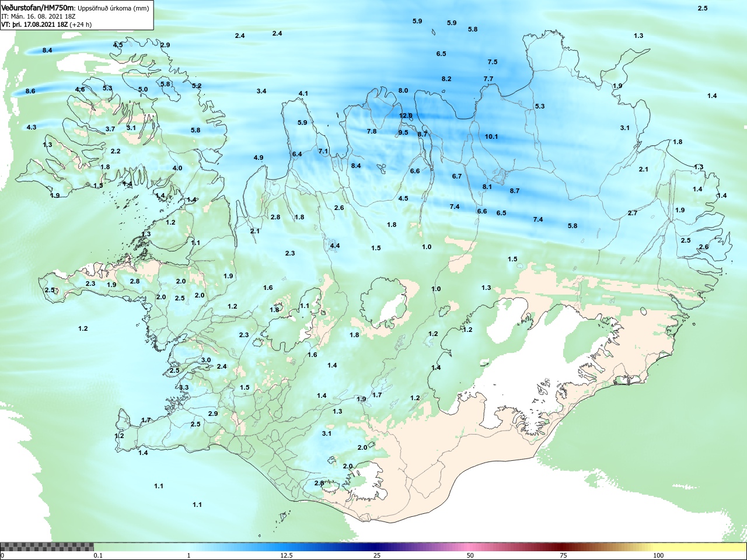Click the 3.7 value in the Westfjords
747x560 pixels.
click(110, 129)
